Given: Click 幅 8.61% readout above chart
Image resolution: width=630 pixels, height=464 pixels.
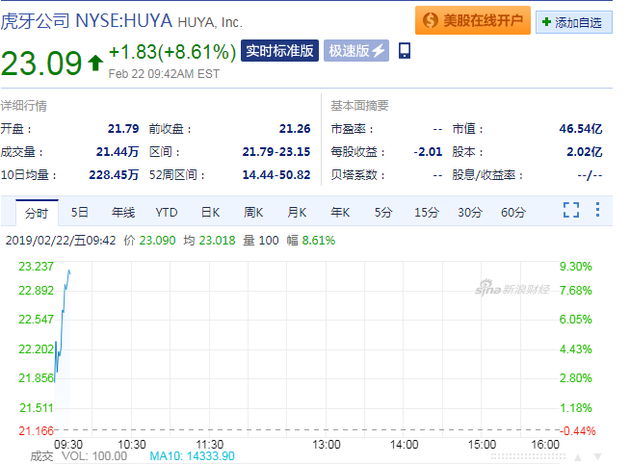Looking at the screenshot, I should (311, 240).
